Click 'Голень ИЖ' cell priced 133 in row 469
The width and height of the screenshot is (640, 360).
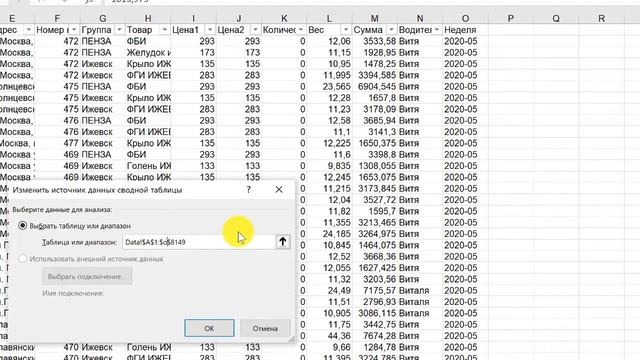click(148, 166)
